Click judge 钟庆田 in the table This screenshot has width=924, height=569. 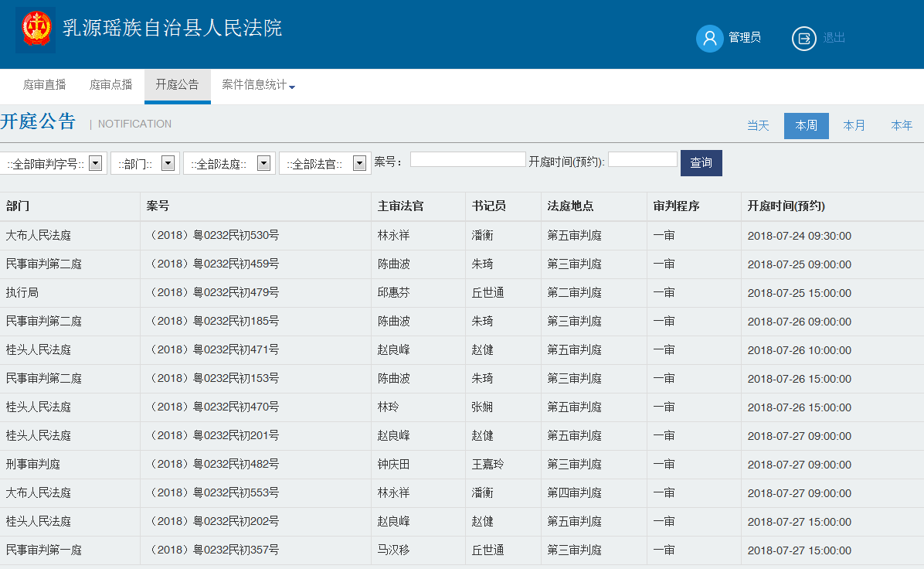tap(394, 464)
